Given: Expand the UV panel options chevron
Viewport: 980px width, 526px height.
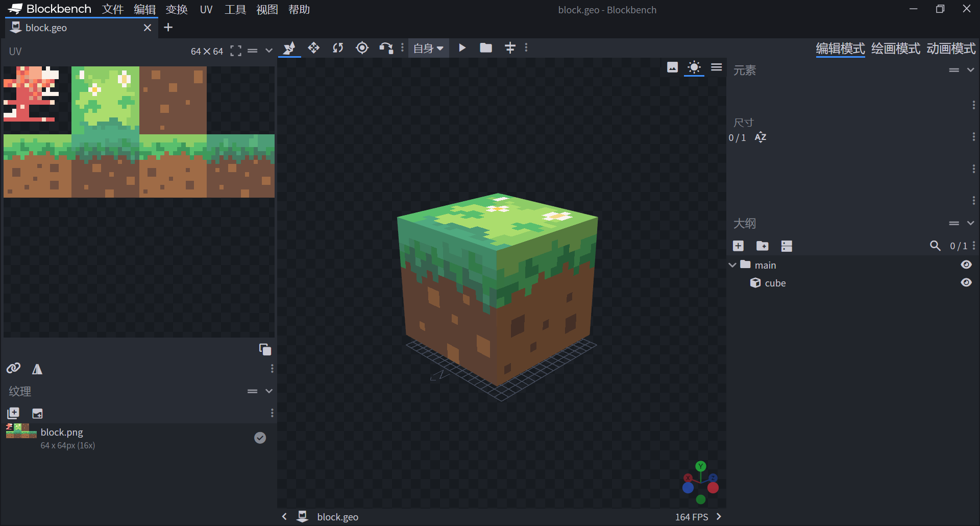Looking at the screenshot, I should pos(269,51).
